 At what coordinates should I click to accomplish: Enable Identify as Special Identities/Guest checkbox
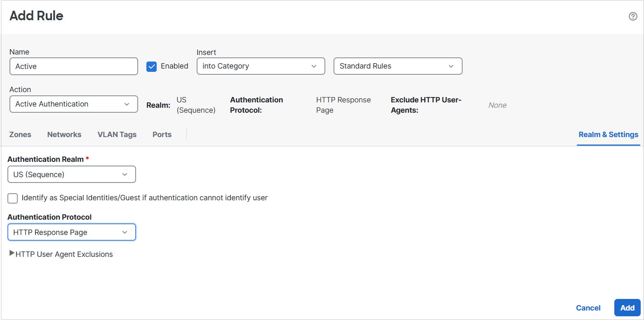click(13, 198)
